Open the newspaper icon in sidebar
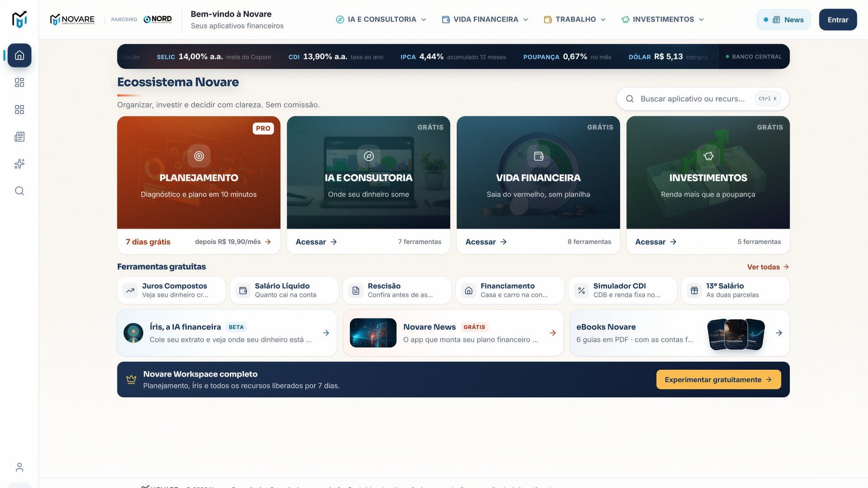 [x=19, y=137]
